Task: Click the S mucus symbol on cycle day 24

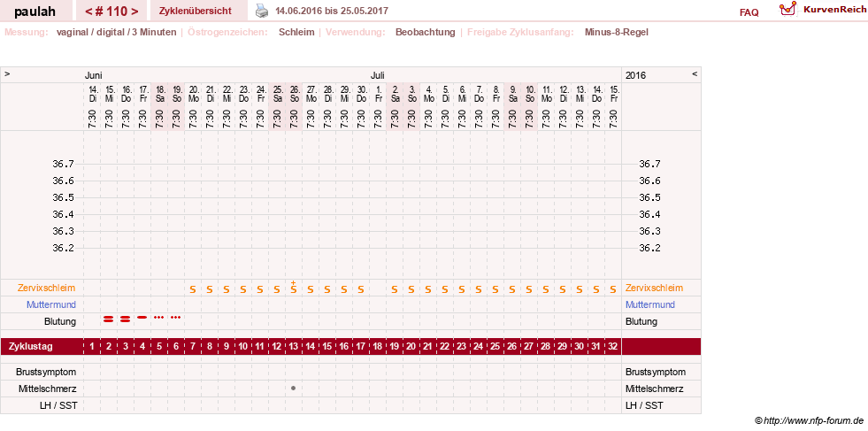Action: (479, 289)
